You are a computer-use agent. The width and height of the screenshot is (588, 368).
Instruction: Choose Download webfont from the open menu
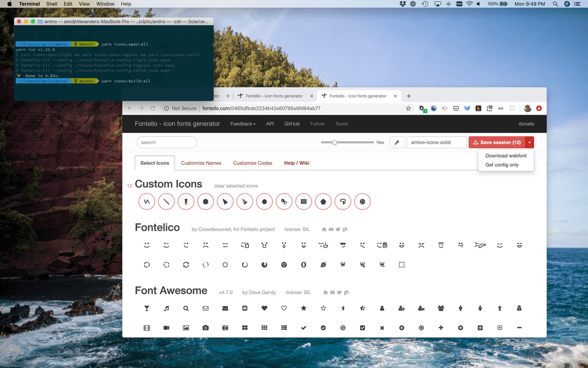click(506, 155)
